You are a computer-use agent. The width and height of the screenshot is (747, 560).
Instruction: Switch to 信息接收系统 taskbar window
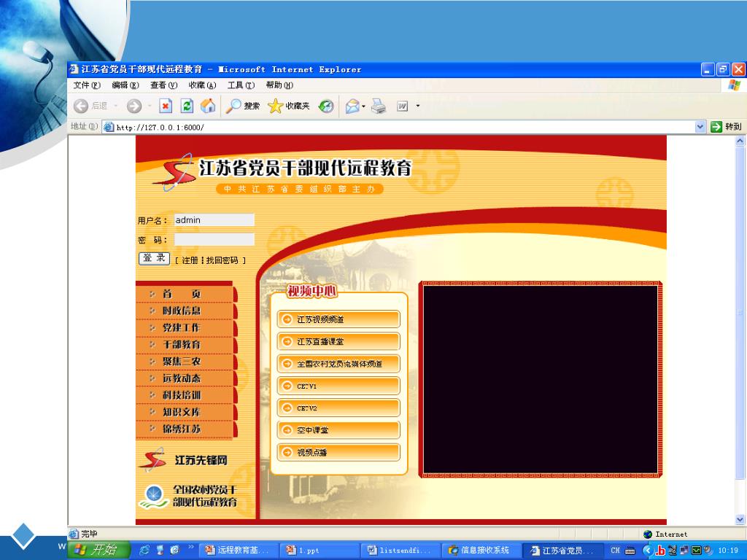[x=481, y=551]
